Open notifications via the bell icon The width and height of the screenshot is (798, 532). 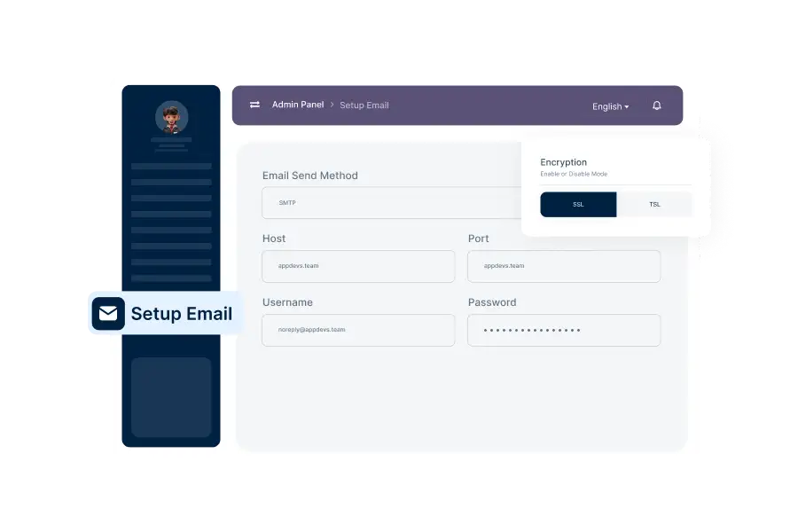(x=657, y=106)
